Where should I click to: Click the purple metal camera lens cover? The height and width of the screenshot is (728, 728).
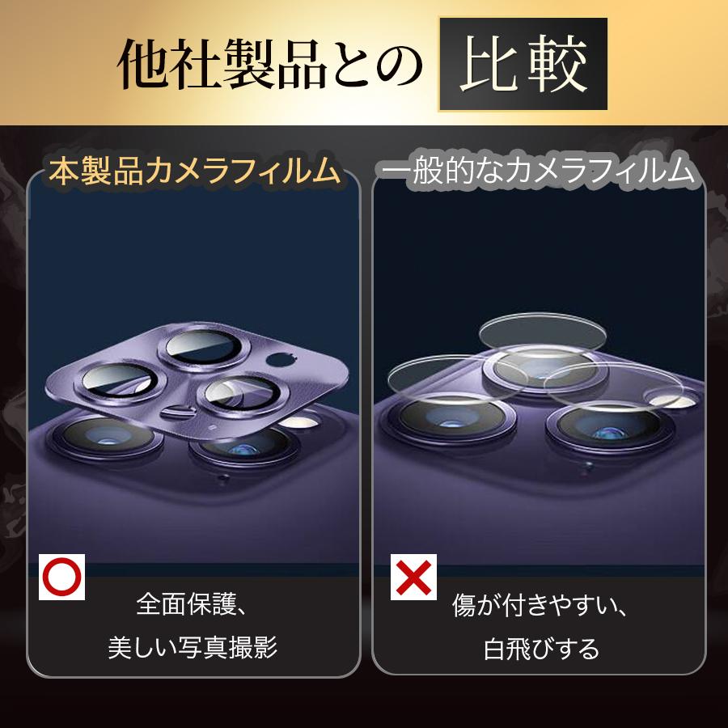coord(197,380)
